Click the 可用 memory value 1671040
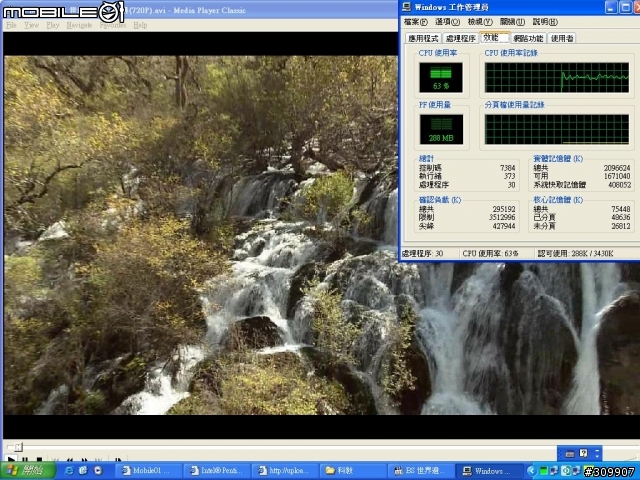 pyautogui.click(x=617, y=176)
